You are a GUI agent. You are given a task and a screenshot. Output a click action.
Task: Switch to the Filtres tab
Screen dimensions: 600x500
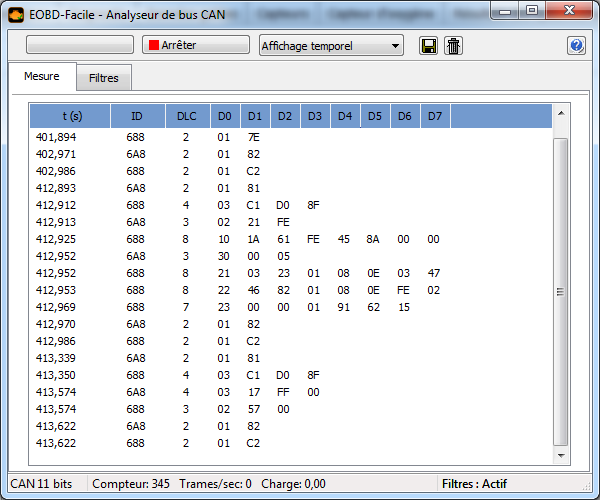tap(103, 78)
